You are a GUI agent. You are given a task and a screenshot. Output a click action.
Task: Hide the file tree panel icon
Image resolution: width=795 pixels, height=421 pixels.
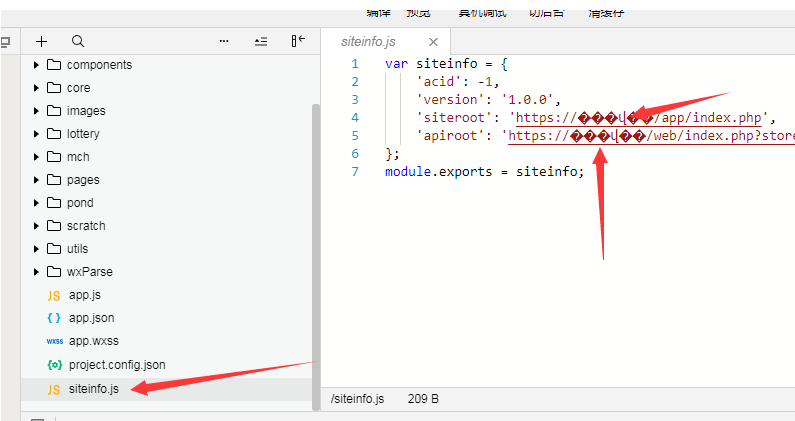point(298,41)
